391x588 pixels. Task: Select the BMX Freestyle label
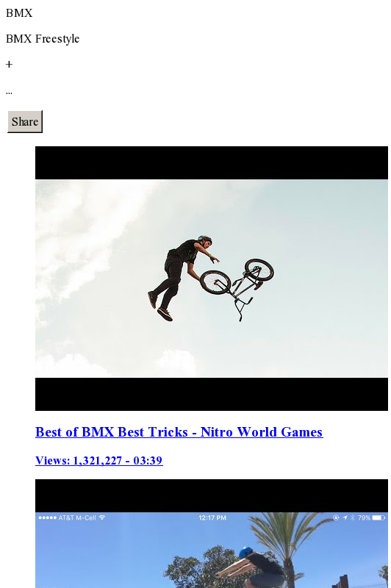(43, 39)
